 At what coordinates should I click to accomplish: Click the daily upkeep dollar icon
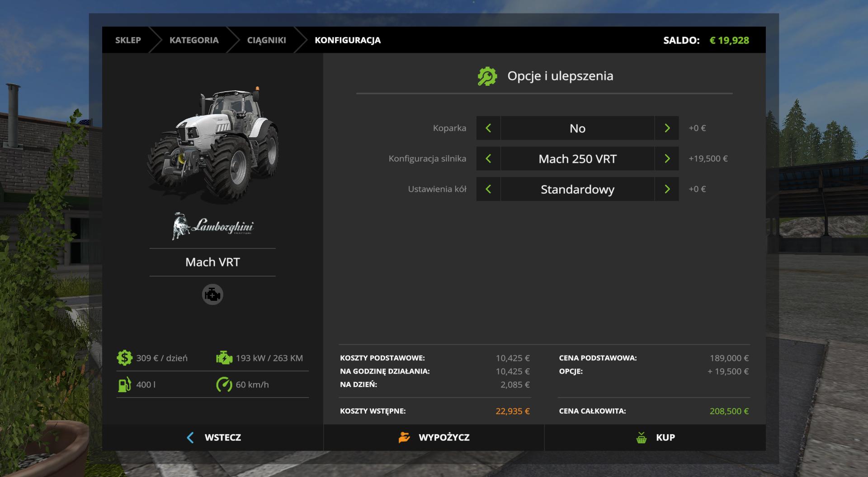(x=124, y=358)
